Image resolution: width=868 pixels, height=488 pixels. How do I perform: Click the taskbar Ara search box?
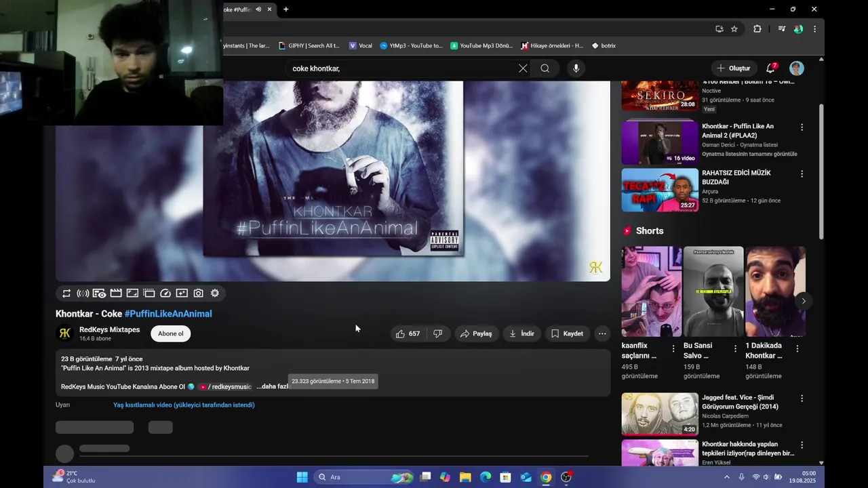364,477
